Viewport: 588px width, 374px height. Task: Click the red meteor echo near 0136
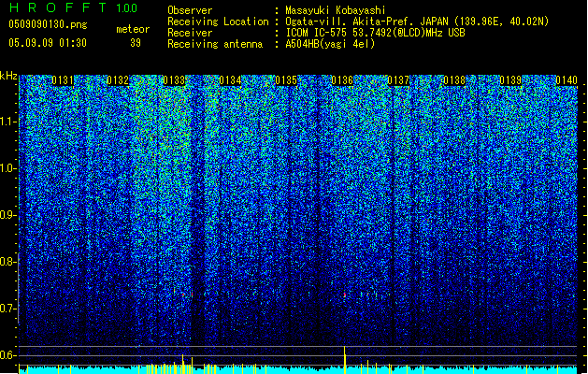tap(345, 295)
